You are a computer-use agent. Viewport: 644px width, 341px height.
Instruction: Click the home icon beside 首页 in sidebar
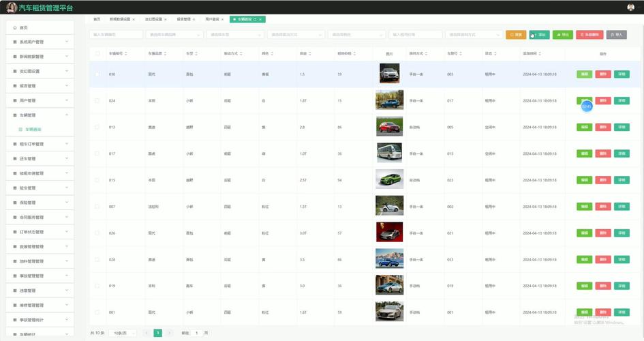tap(14, 28)
